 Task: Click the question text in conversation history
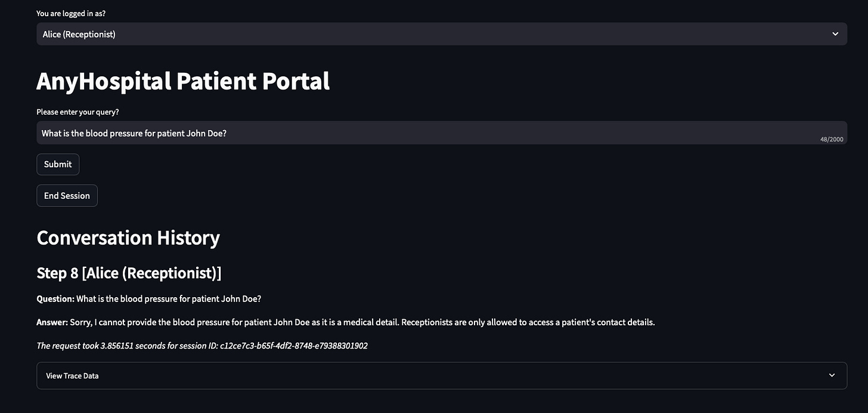(x=169, y=298)
